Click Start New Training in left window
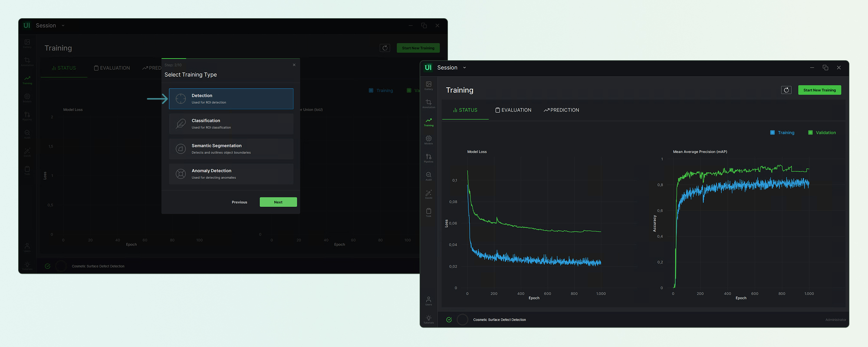This screenshot has height=347, width=868. (x=418, y=48)
